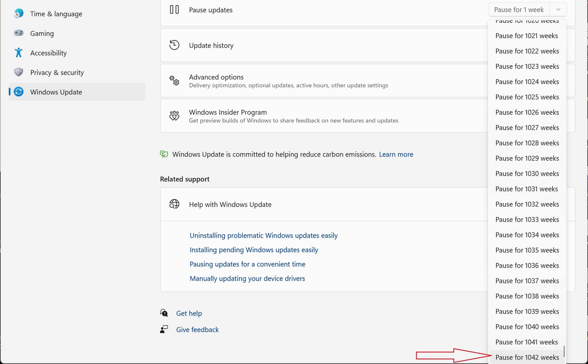Screen dimensions: 588x364
Task: Click the Give feedback person icon
Action: tap(164, 329)
